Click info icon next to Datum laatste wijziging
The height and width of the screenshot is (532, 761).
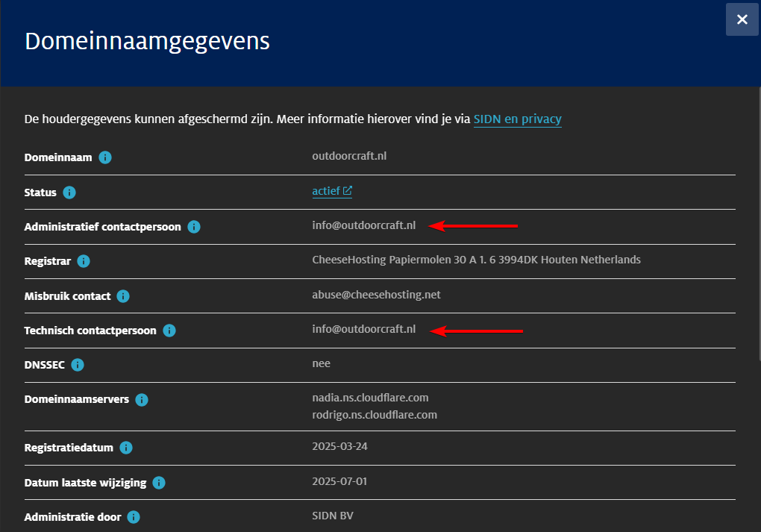coord(159,483)
